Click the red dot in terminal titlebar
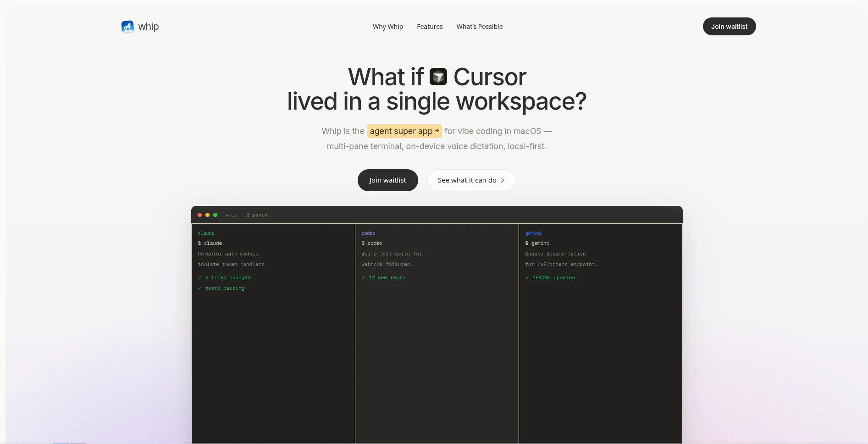The height and width of the screenshot is (444, 868). tap(199, 215)
